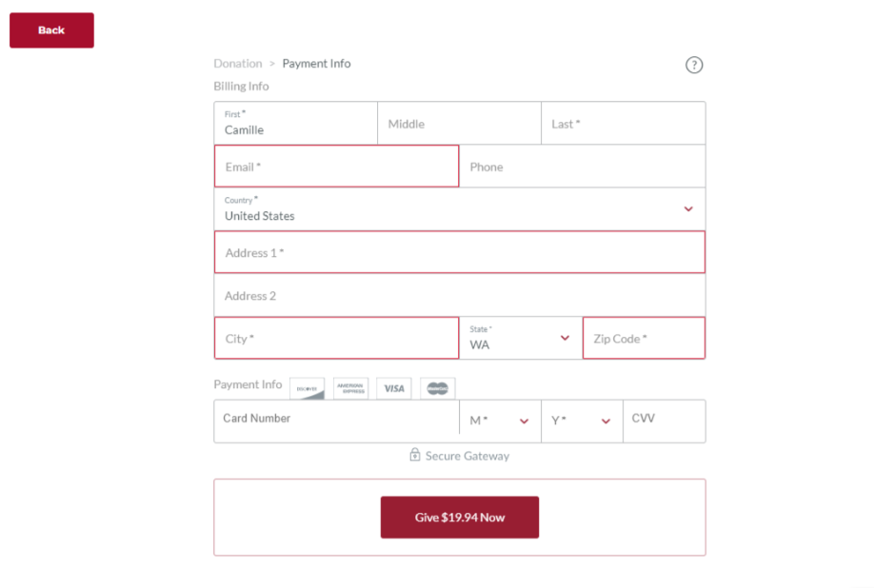
Task: Select the Address 1 field
Action: point(459,252)
